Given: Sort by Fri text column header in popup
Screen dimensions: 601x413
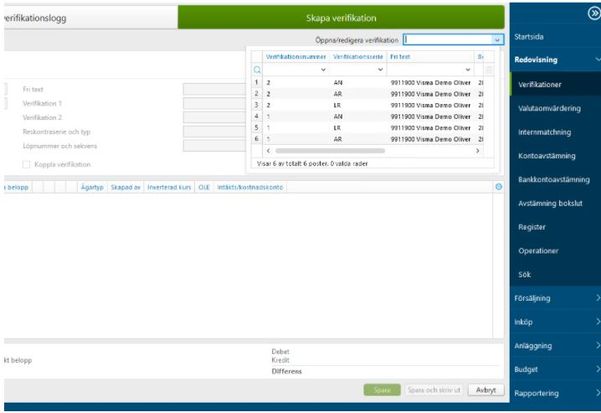Looking at the screenshot, I should (400, 57).
